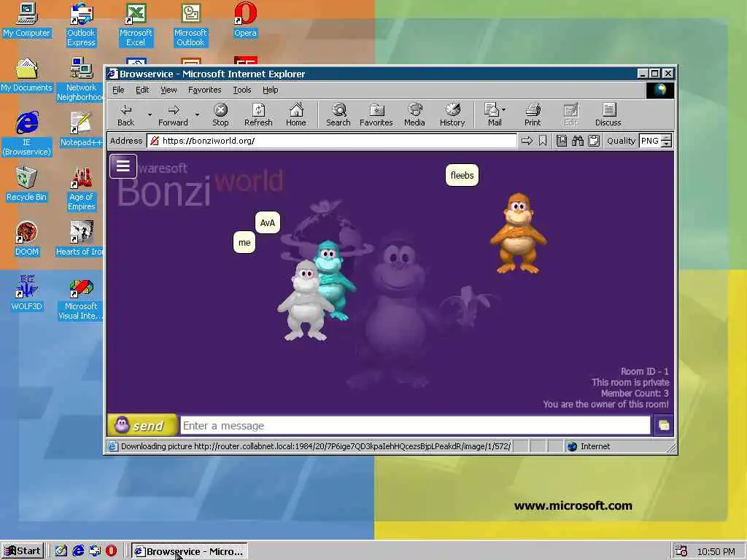Open the View menu
The width and height of the screenshot is (747, 560).
[x=169, y=90]
